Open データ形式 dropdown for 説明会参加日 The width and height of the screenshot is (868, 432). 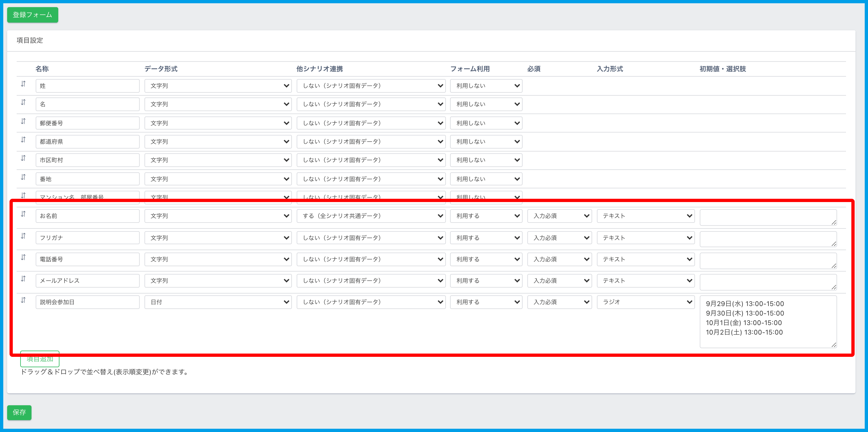click(x=218, y=302)
